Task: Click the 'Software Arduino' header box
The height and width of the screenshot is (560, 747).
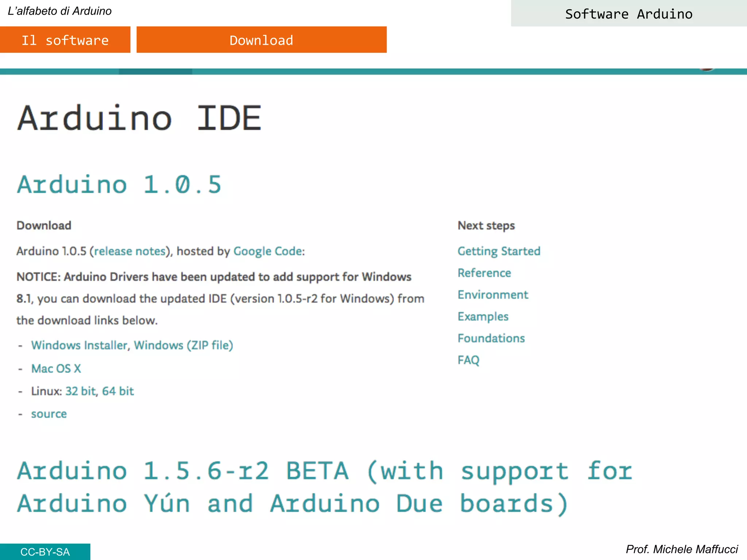Action: click(x=629, y=13)
